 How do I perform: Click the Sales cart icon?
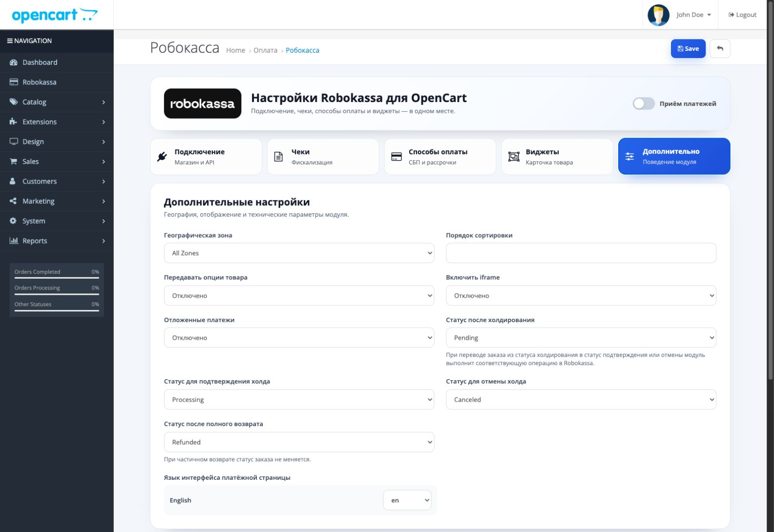click(x=14, y=162)
